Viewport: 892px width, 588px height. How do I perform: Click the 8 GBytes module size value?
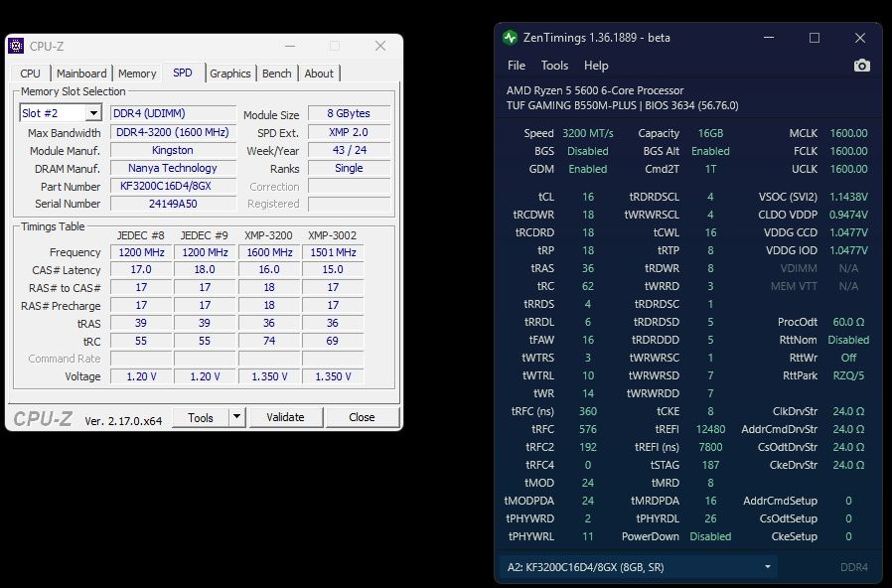(349, 113)
